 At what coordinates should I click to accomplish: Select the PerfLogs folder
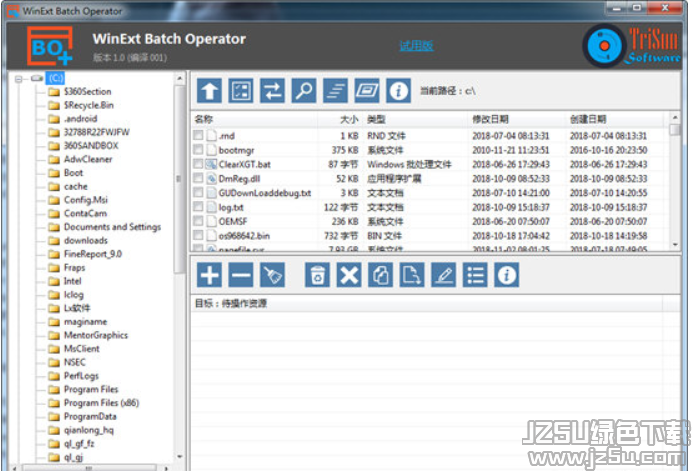click(81, 376)
